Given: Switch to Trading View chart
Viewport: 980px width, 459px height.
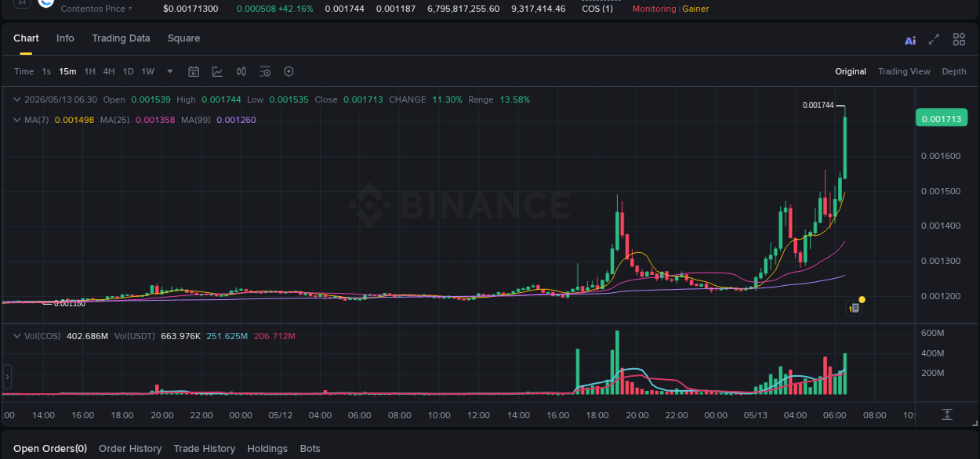Looking at the screenshot, I should click(904, 71).
